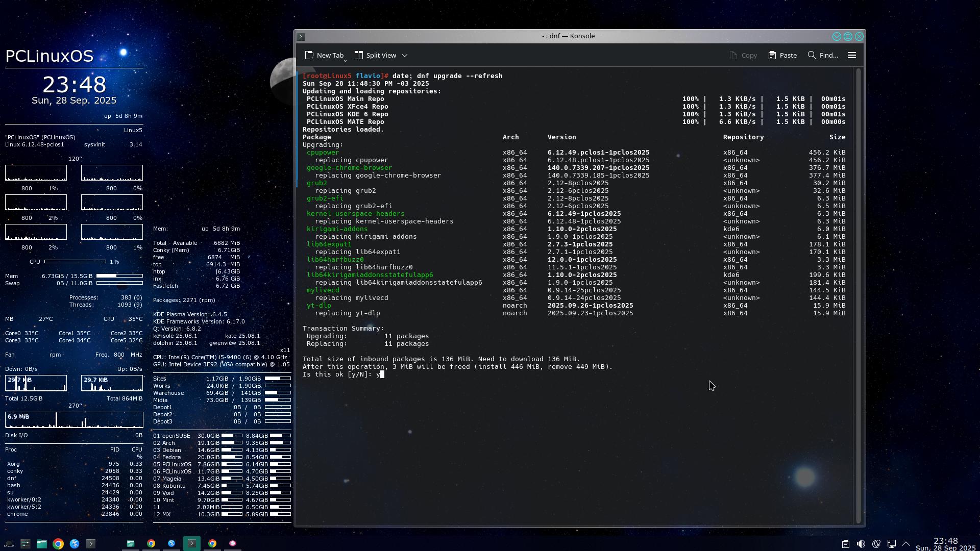Open the PCLinuxOS application launcher
980x551 pixels.
[9, 544]
